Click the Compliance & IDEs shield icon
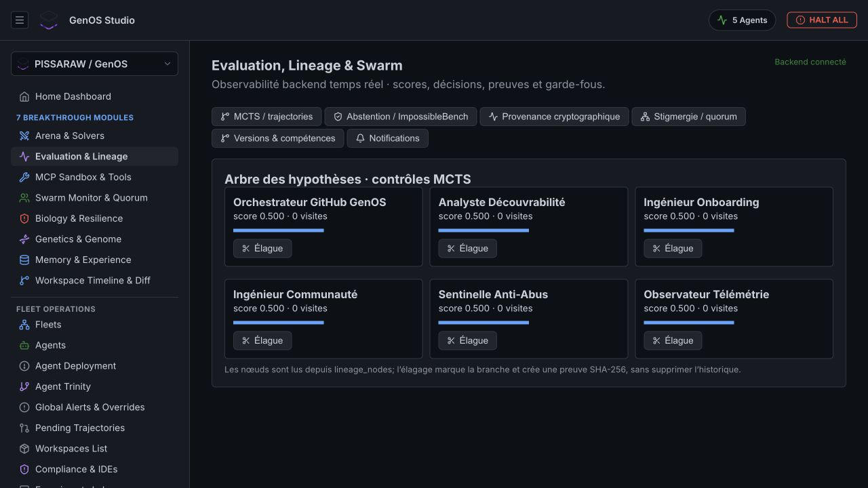Viewport: 868px width, 488px height. [x=24, y=469]
